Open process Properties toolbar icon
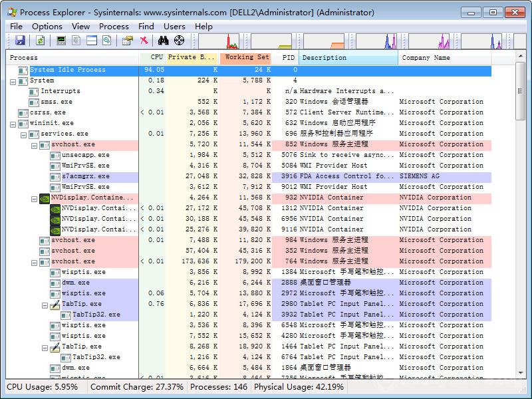Screen dimensions: 532x399 128,41
